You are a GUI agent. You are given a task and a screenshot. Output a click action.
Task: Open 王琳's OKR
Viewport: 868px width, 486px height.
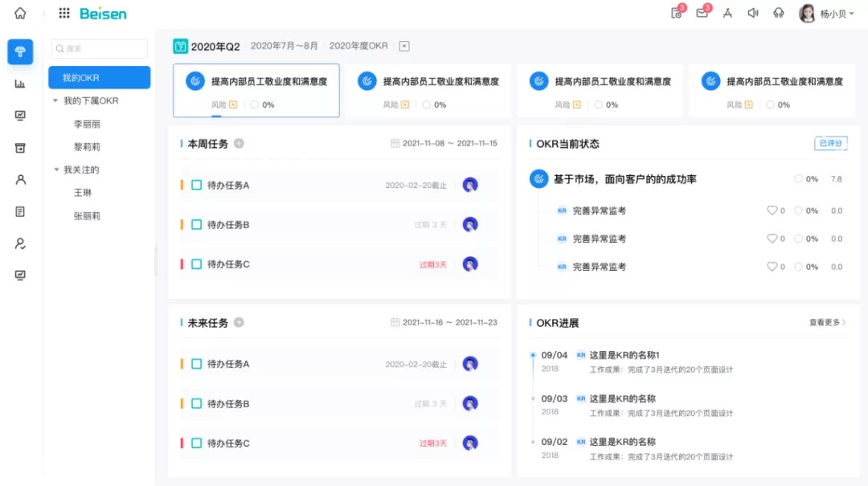click(83, 193)
